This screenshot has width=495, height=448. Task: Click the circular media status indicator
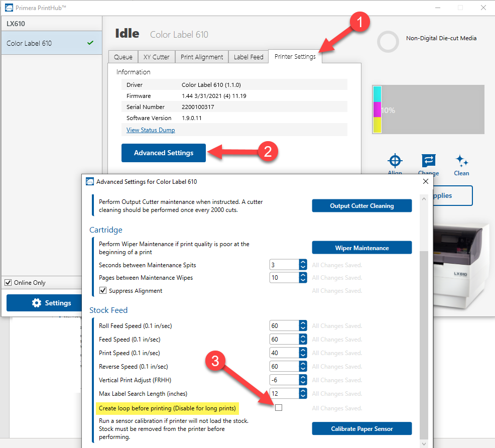[388, 42]
